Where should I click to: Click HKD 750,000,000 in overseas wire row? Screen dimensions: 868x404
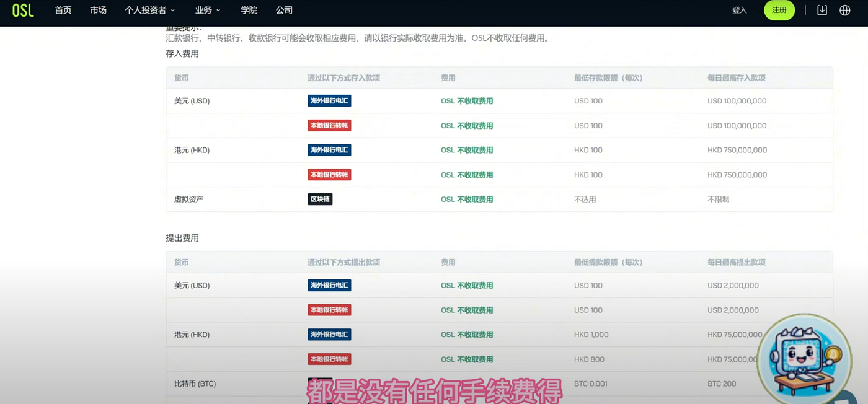point(737,150)
